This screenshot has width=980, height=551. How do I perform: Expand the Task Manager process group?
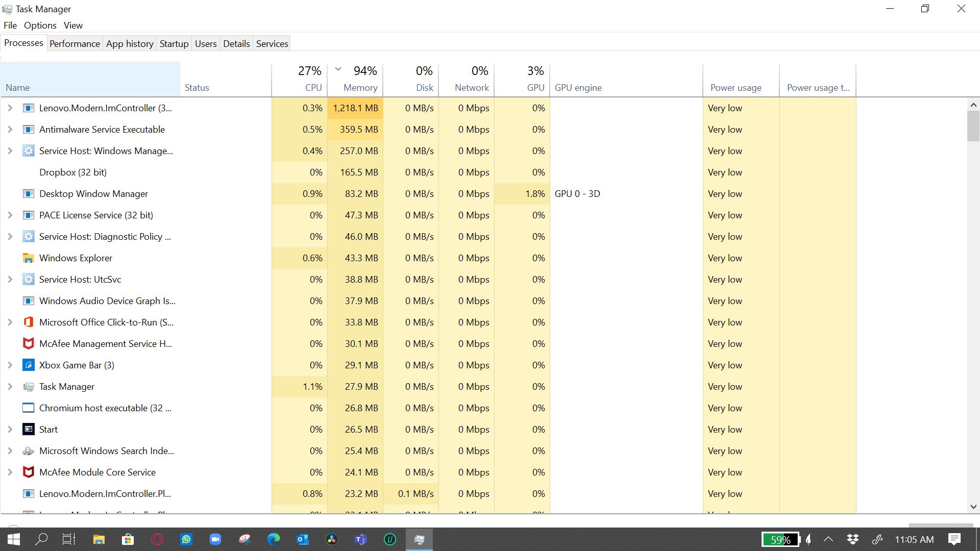pyautogui.click(x=10, y=387)
